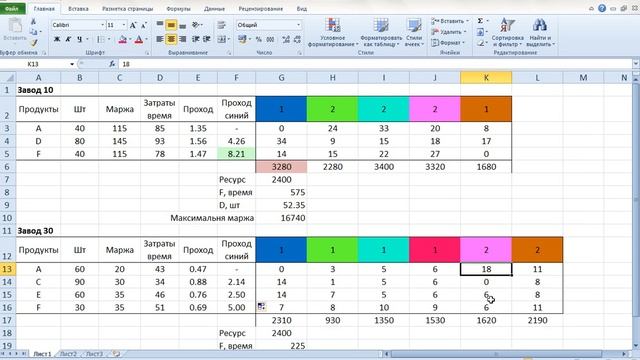
Task: Toggle italic К formatting
Action: pyautogui.click(x=68, y=39)
